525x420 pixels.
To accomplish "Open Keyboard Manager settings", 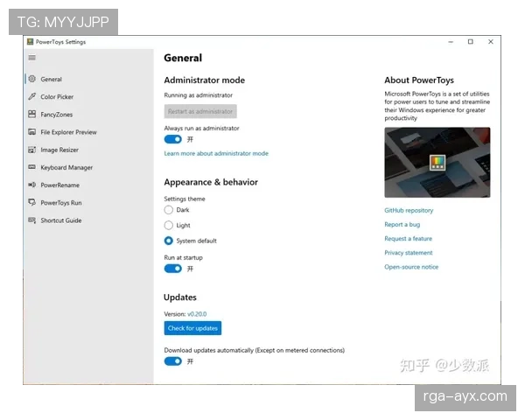I will (88, 167).
